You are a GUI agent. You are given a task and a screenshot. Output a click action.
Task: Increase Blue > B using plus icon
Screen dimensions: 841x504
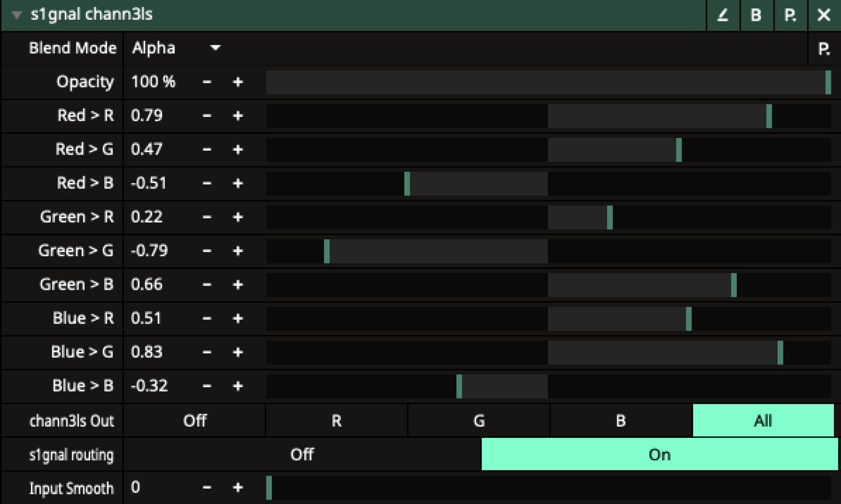pyautogui.click(x=237, y=386)
